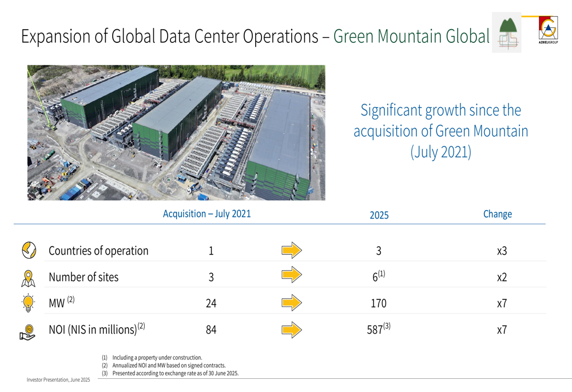Image resolution: width=572 pixels, height=392 pixels.
Task: Click the 'x3' change value
Action: (x=502, y=251)
